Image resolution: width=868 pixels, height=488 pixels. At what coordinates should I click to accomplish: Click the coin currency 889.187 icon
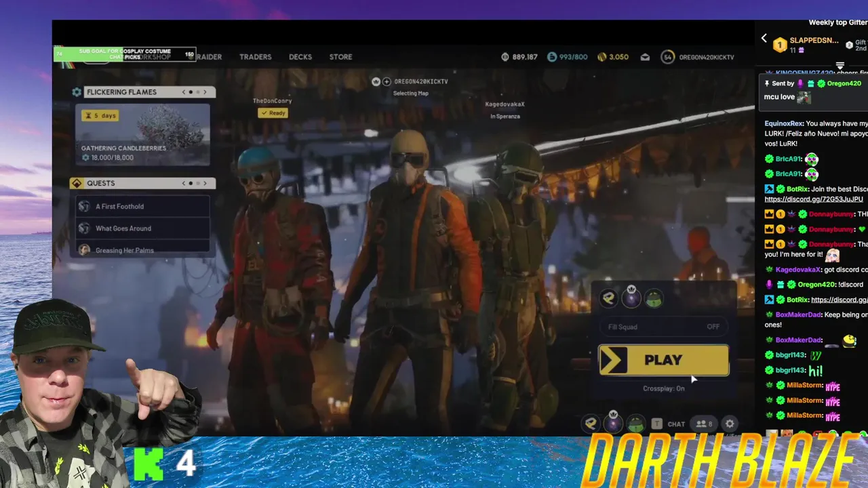click(x=505, y=57)
